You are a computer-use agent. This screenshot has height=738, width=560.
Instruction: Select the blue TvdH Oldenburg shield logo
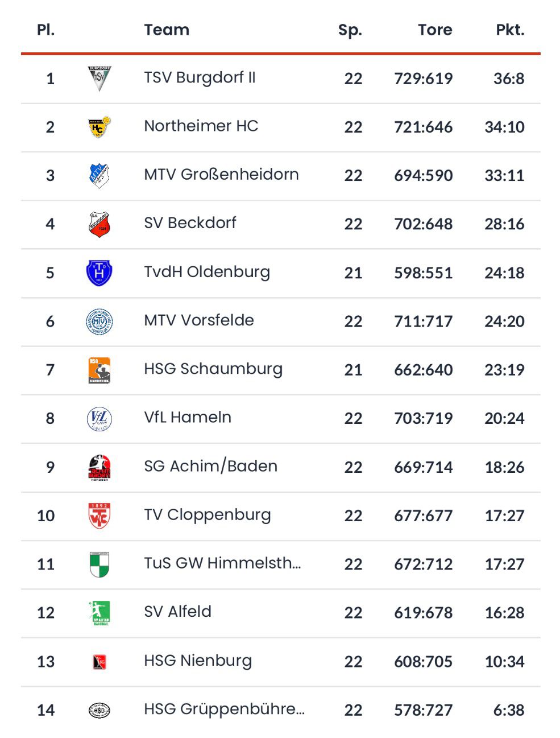click(x=99, y=273)
